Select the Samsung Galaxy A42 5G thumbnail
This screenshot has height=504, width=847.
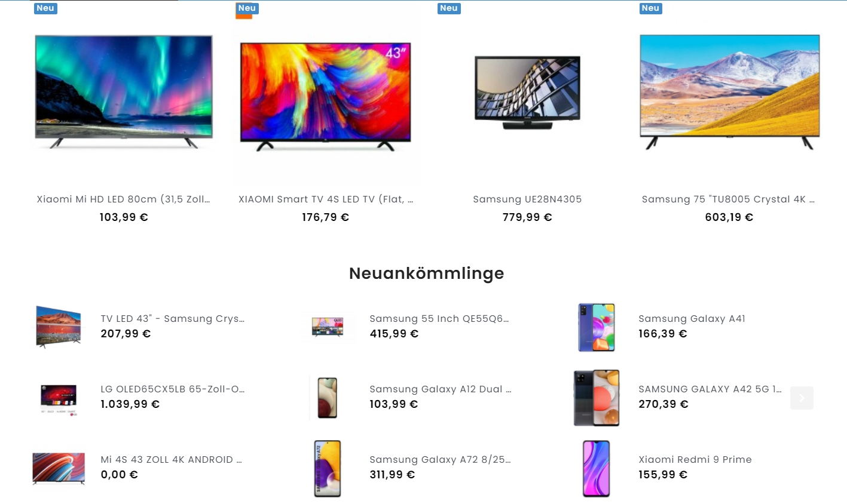pyautogui.click(x=597, y=398)
